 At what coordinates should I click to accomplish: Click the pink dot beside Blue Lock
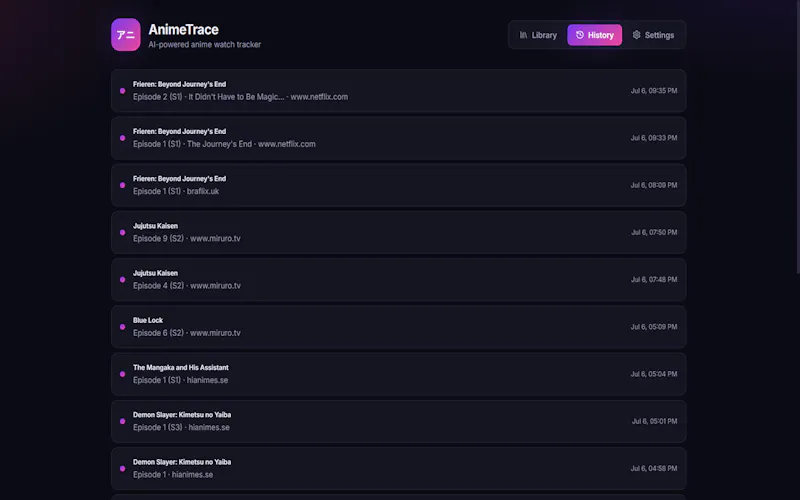point(122,327)
